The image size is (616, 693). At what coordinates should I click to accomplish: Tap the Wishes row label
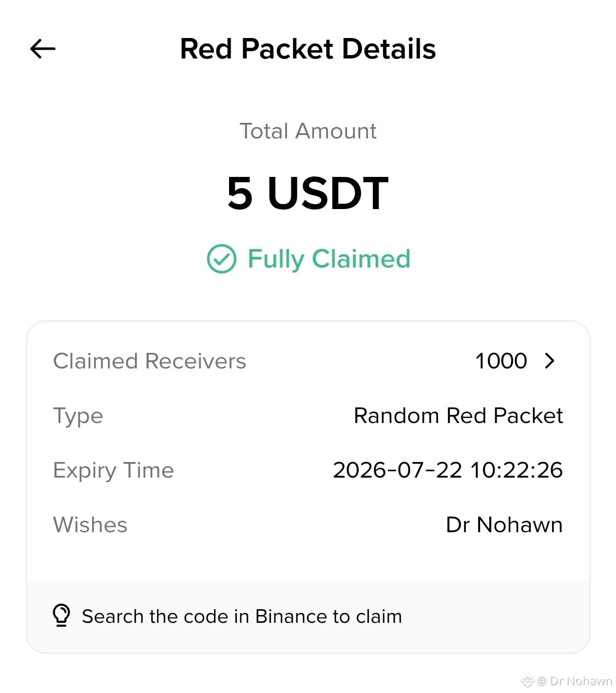click(x=90, y=525)
